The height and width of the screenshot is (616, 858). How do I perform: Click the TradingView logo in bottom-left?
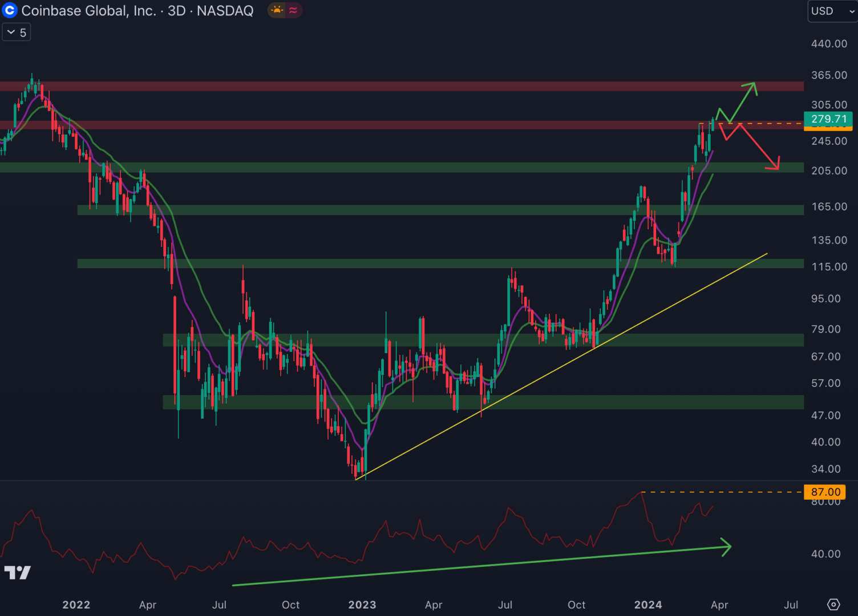17,573
